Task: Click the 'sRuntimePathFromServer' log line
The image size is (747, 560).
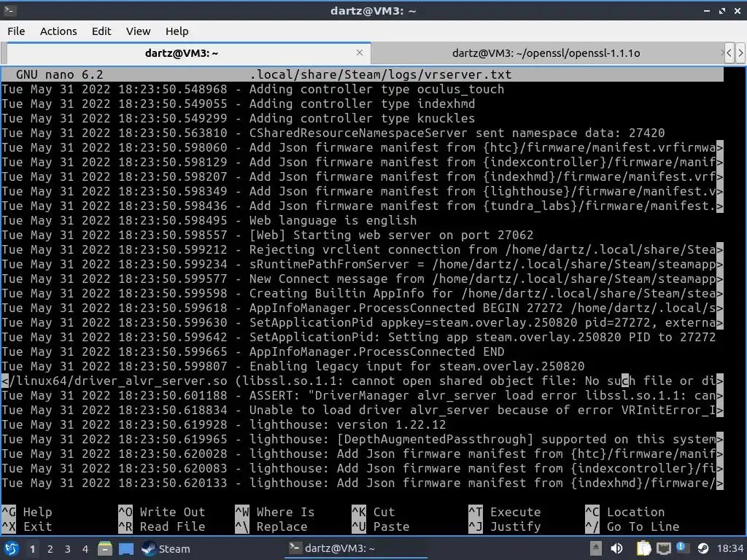Action: point(362,264)
